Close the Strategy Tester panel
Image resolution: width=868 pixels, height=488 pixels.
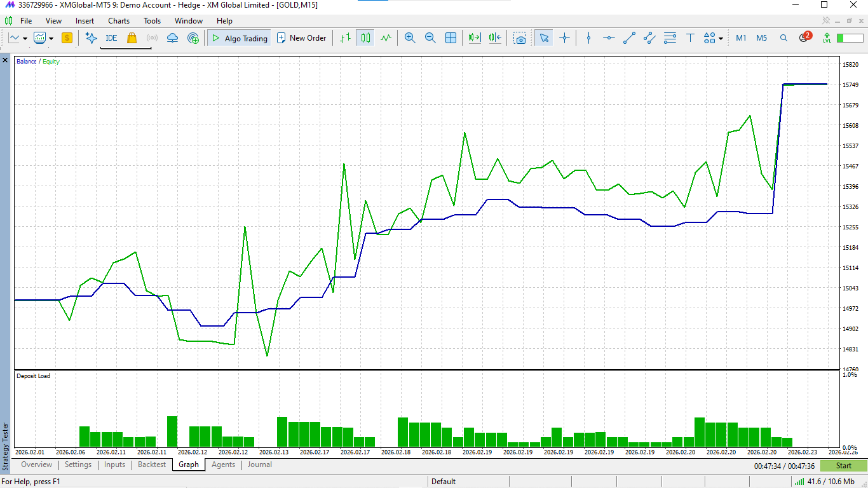tap(5, 60)
